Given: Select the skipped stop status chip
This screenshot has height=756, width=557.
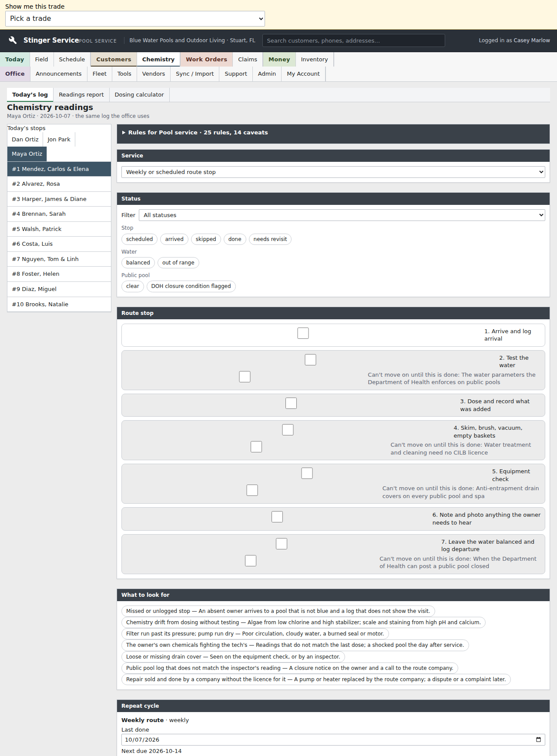Looking at the screenshot, I should coord(206,239).
